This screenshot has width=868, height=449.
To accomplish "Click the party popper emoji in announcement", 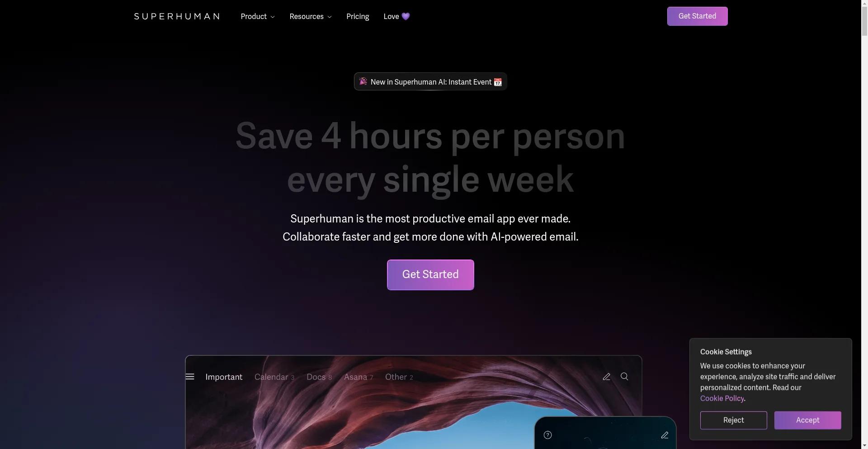I will 363,81.
